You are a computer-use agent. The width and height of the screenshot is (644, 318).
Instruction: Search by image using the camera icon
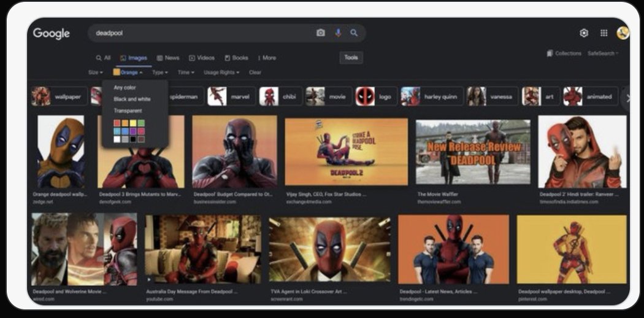320,33
